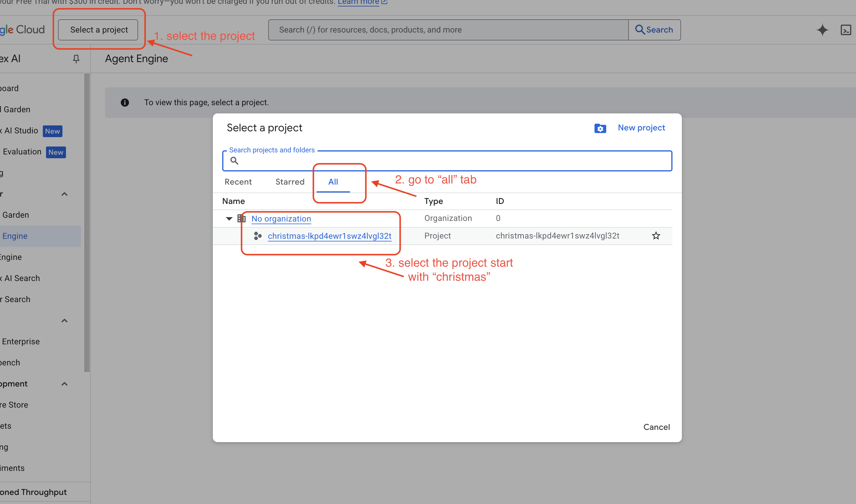The image size is (856, 504).
Task: Click the Google Cloud logo
Action: pos(22,29)
